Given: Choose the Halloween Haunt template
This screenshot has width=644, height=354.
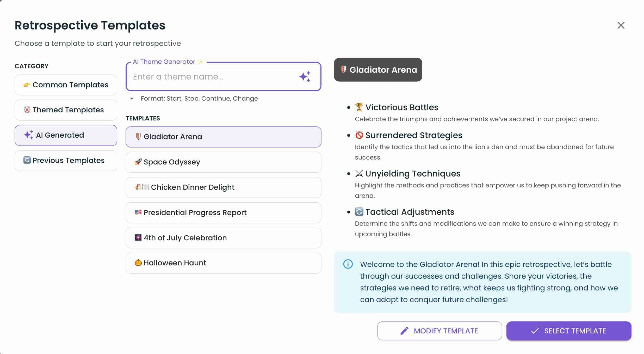Looking at the screenshot, I should click(223, 263).
